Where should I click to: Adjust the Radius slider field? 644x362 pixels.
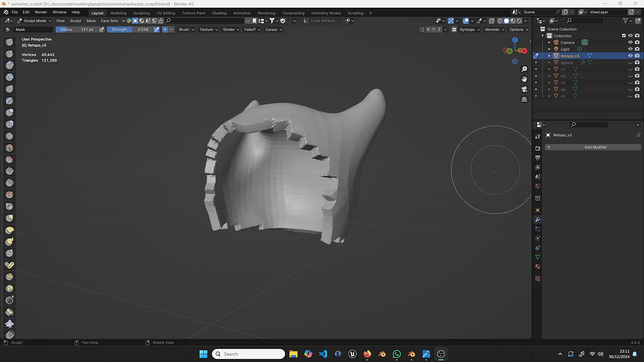[x=77, y=30]
